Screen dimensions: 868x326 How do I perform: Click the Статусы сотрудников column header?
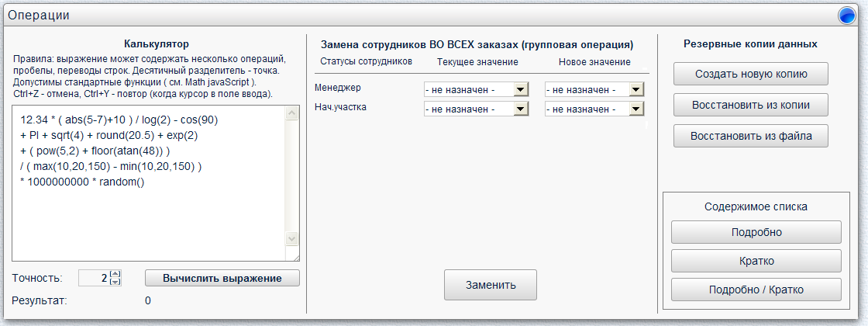tap(367, 61)
